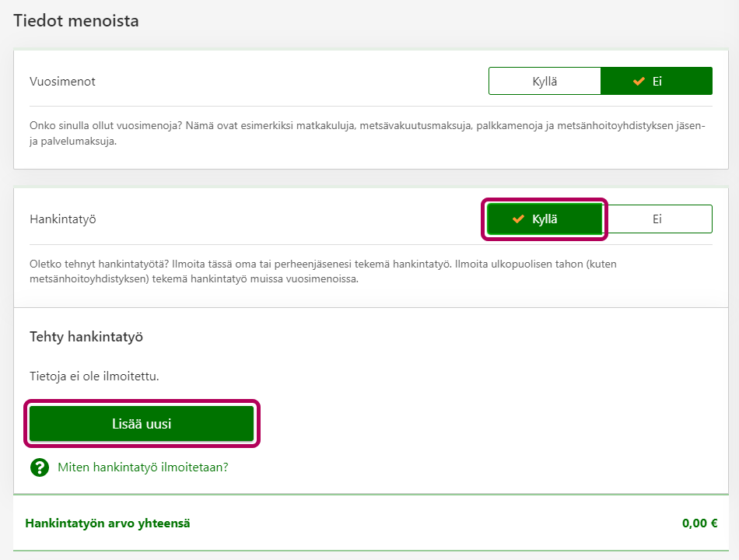Click the Hankintatyö row label
The width and height of the screenshot is (739, 560).
(x=62, y=219)
